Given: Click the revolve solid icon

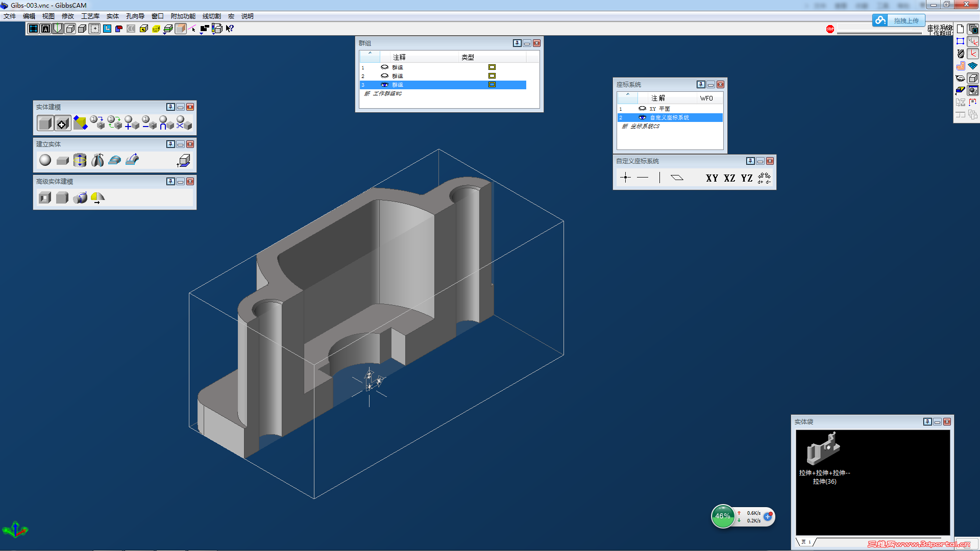Looking at the screenshot, I should point(97,160).
